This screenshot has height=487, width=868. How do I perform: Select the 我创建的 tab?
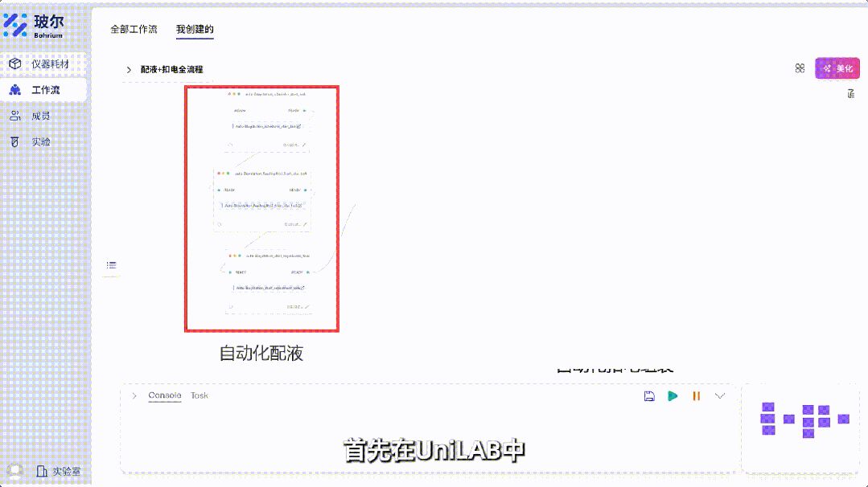pyautogui.click(x=195, y=29)
